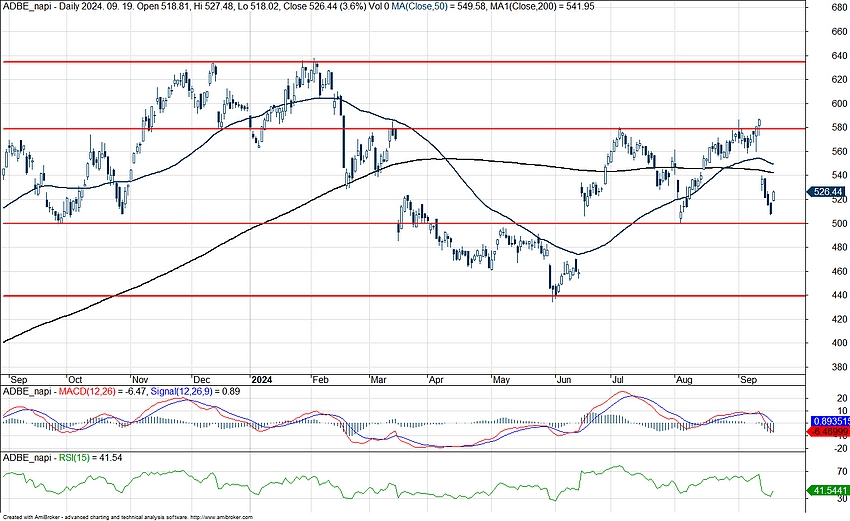
Task: Select the 526.44 last-price tag on axis
Action: coord(828,192)
